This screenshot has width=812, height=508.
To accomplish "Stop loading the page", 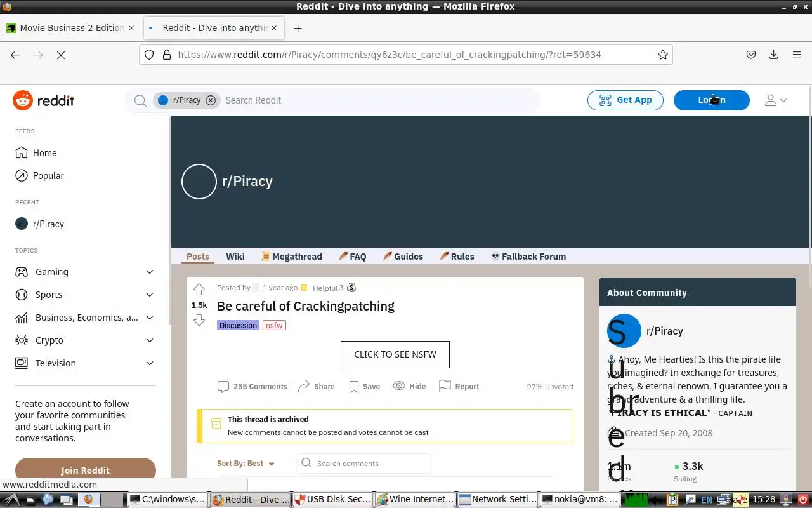I will point(61,55).
